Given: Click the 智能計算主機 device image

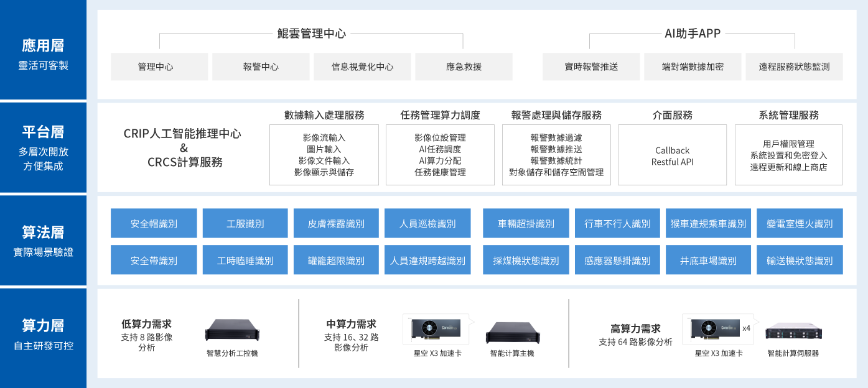Looking at the screenshot, I should point(511,332).
